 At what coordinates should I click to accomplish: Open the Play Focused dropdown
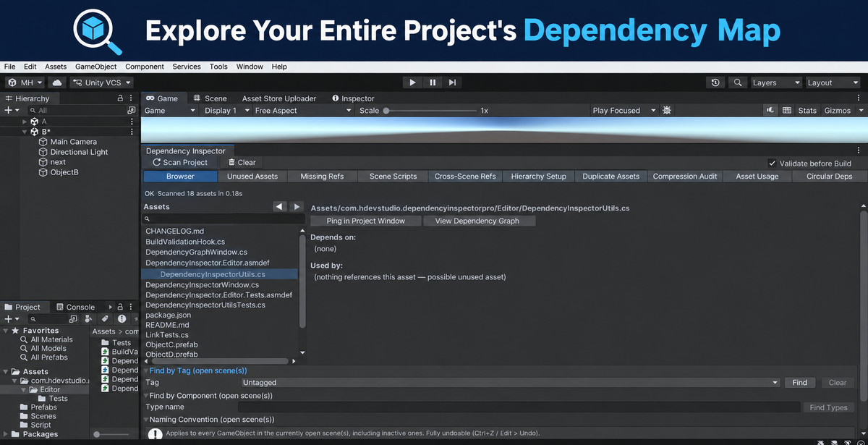(624, 111)
